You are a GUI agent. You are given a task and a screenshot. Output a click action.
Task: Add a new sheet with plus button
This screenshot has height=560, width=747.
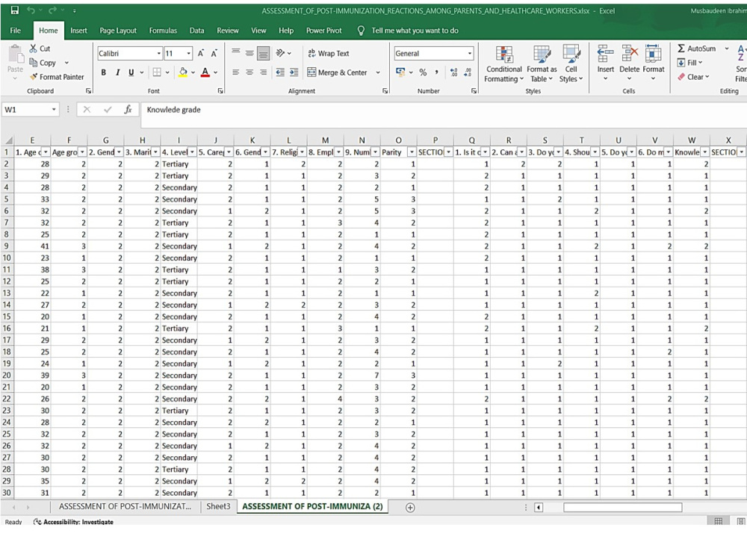(409, 508)
